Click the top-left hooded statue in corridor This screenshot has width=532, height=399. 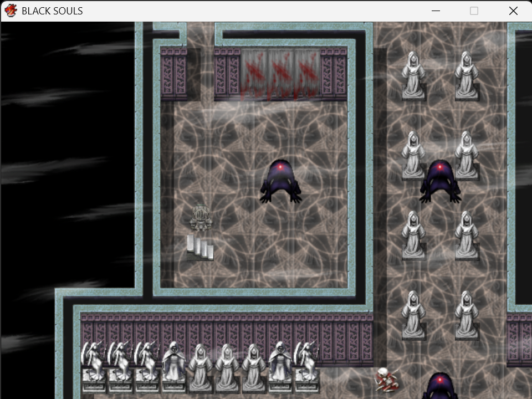click(x=413, y=75)
